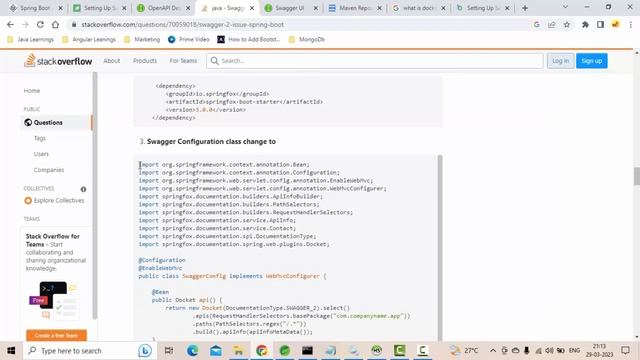Viewport: 640px width, 360px height.
Task: Switch to the Maven Repo tab
Action: point(354,8)
